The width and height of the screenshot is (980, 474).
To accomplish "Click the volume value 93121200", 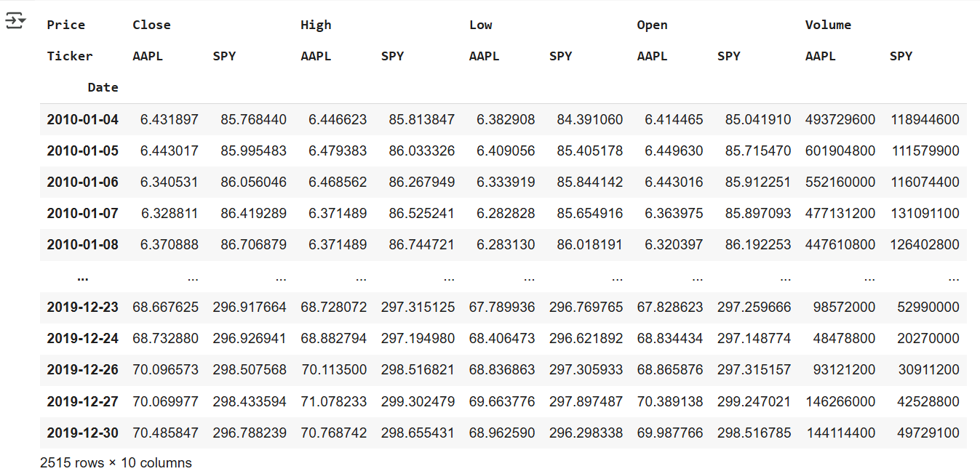I will tap(845, 370).
